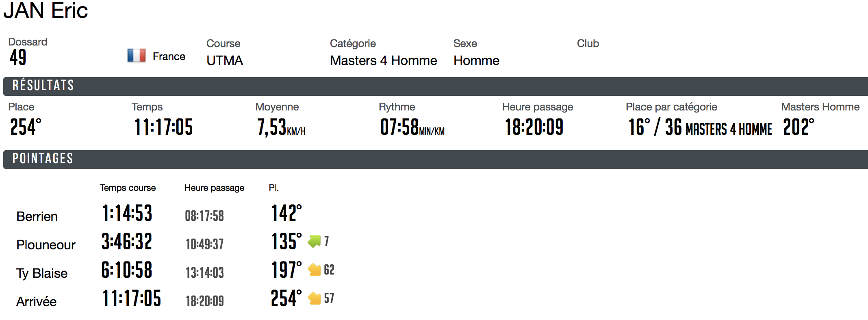The width and height of the screenshot is (868, 320).
Task: Click the Ty Blaise checkpoint label
Action: point(42,273)
